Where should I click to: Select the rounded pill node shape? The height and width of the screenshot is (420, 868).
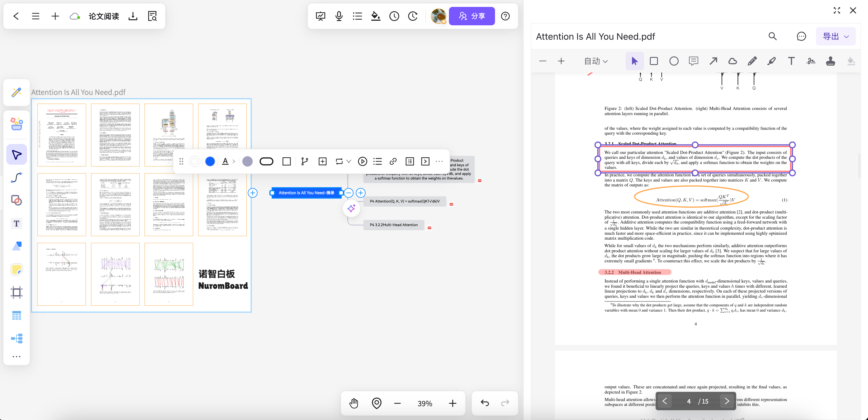[x=267, y=162]
